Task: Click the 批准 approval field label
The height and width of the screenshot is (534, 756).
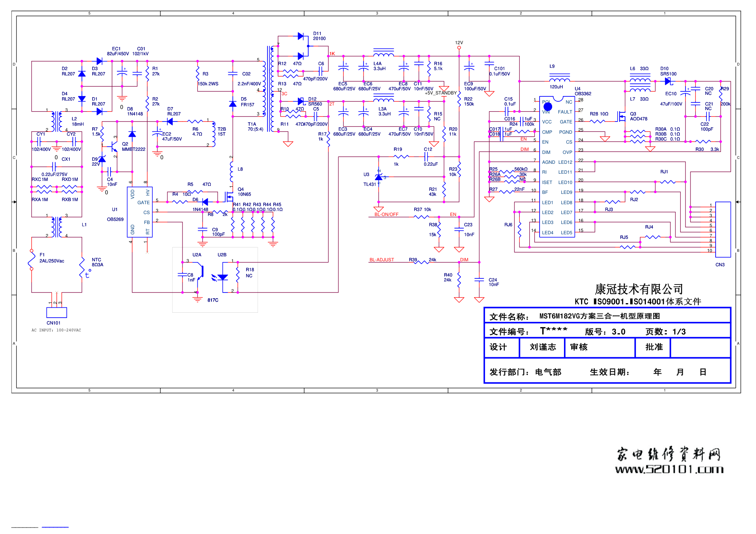Action: [654, 347]
